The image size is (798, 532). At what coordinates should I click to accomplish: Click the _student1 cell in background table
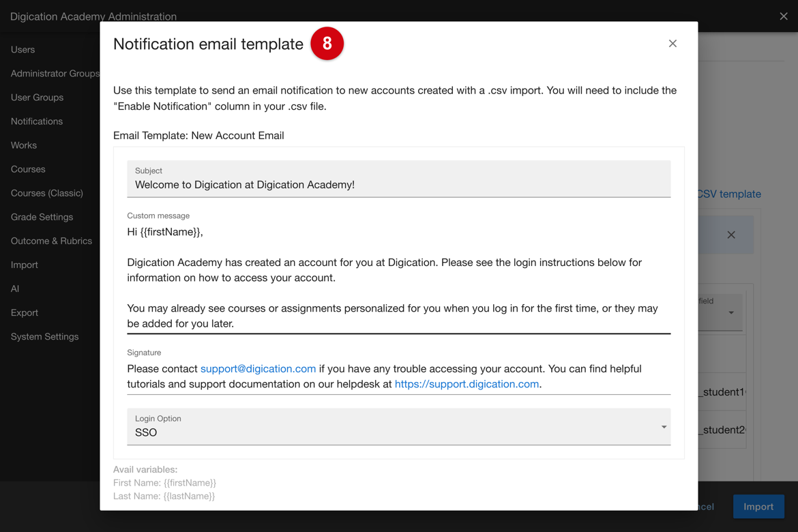[x=722, y=392]
